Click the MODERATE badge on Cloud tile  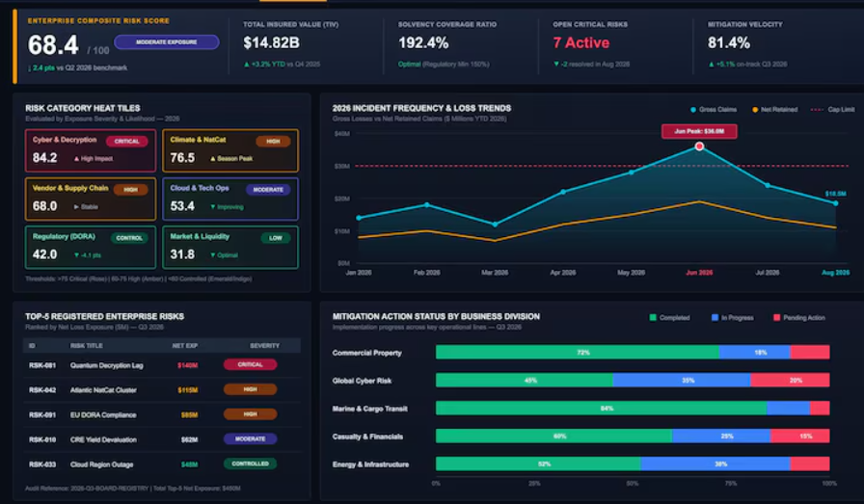click(268, 190)
